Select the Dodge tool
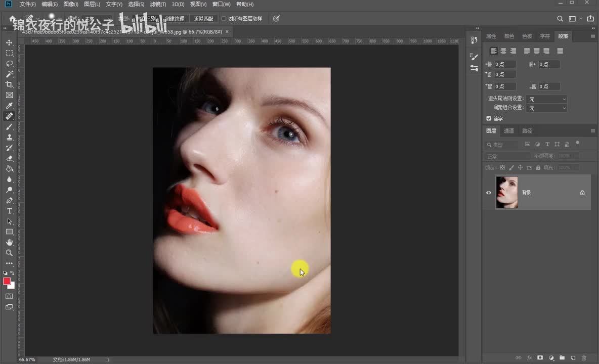This screenshot has width=599, height=364. pos(9,190)
